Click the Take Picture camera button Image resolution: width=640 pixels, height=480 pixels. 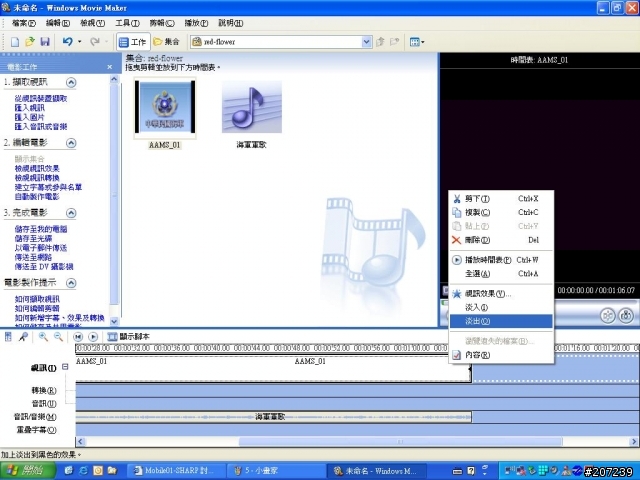pos(626,316)
